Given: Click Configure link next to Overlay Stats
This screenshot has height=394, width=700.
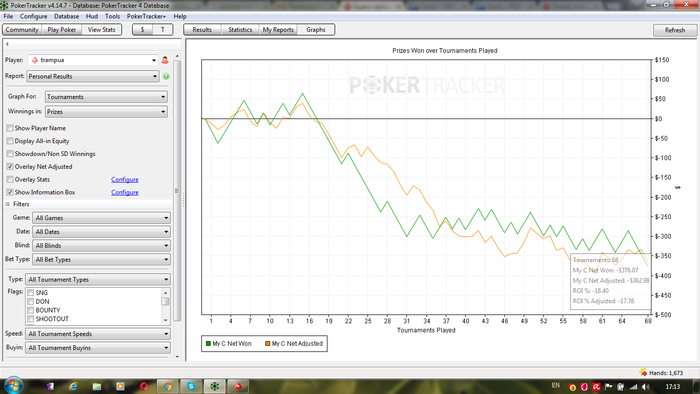Looking at the screenshot, I should click(125, 180).
